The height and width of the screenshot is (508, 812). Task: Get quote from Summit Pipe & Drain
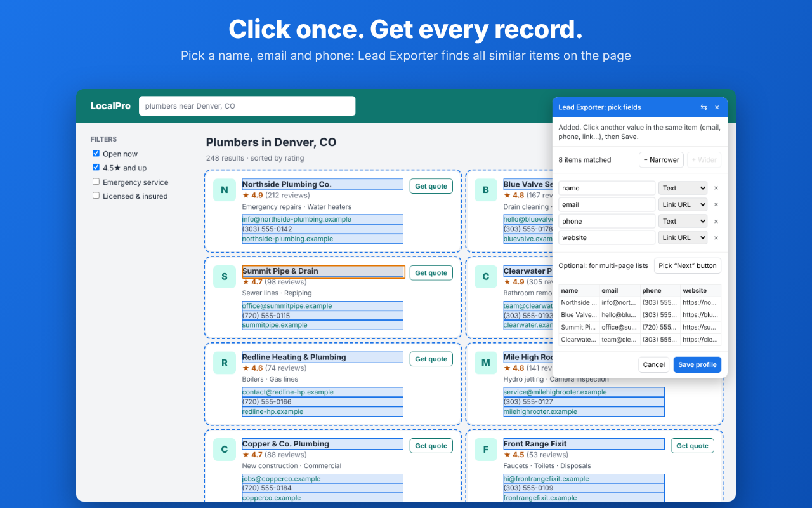(431, 273)
